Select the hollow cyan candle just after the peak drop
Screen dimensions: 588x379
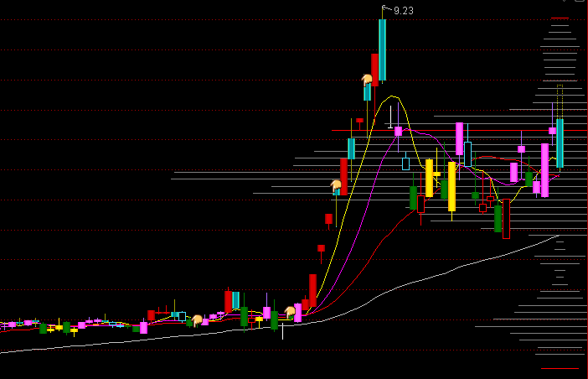tap(405, 164)
